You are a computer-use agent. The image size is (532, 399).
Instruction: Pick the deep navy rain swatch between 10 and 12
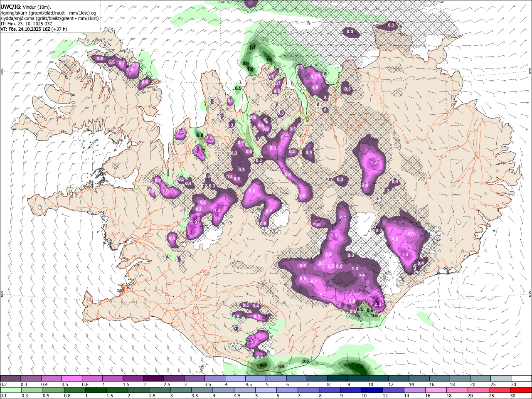tap(372, 390)
